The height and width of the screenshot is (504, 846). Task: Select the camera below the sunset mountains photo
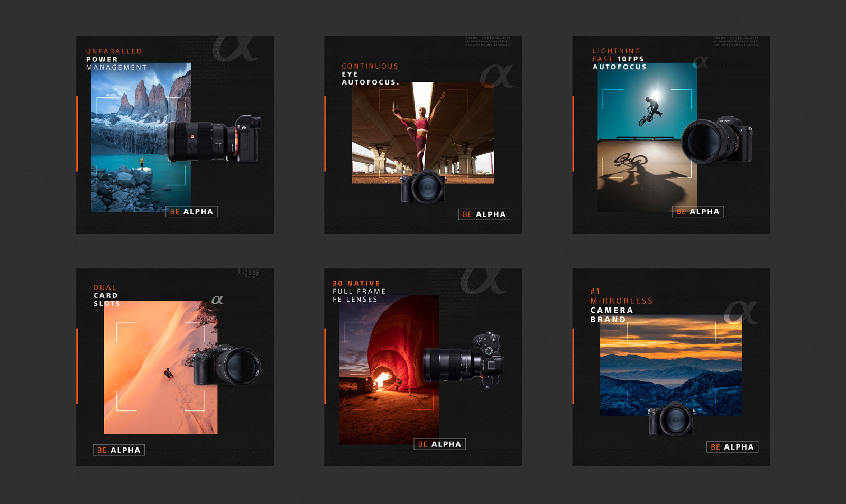point(672,419)
